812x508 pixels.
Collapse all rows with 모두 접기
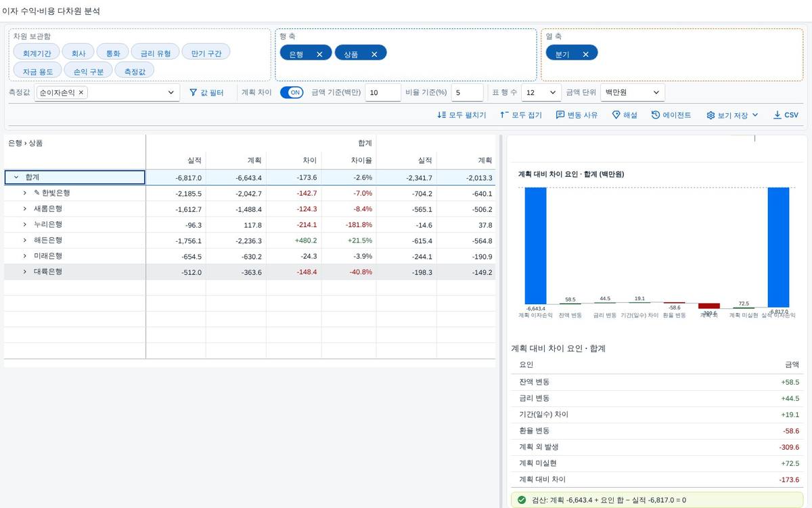(x=520, y=115)
